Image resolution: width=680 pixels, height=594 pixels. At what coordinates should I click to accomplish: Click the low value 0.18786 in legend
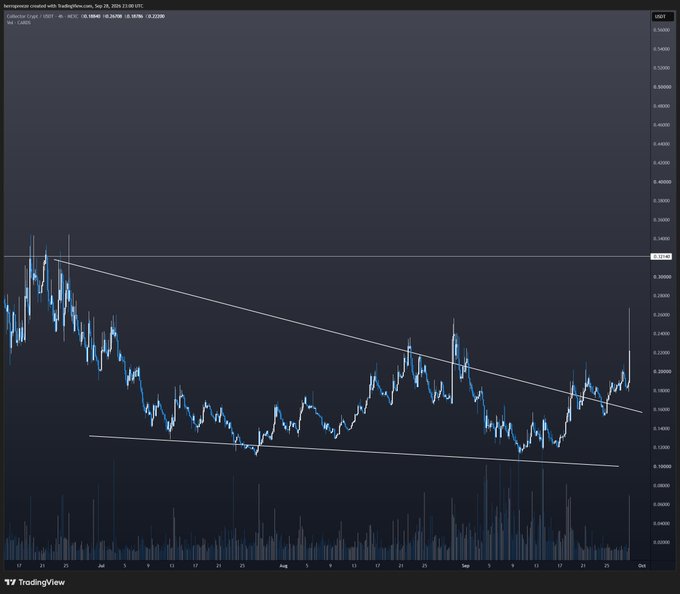click(x=134, y=16)
